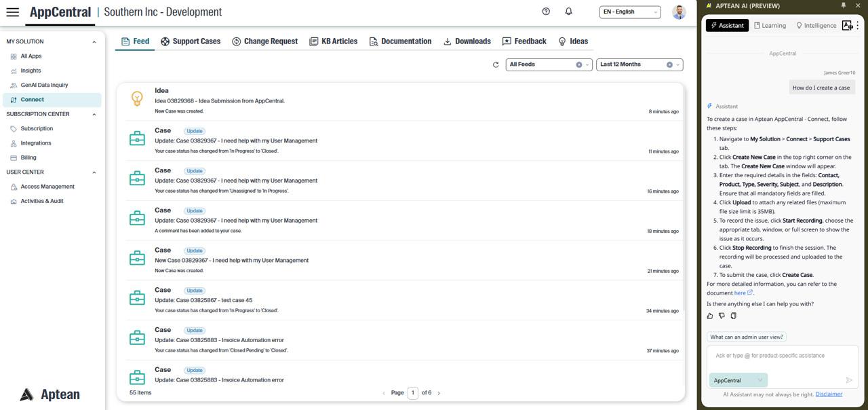Switch to the Ideas tab
The height and width of the screenshot is (410, 868).
coord(573,41)
